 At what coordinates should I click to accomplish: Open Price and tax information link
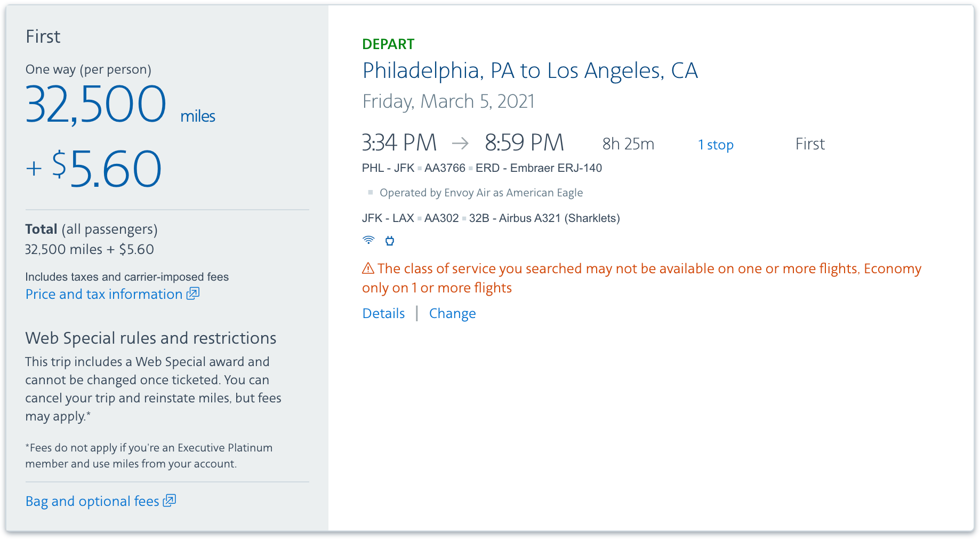click(104, 294)
